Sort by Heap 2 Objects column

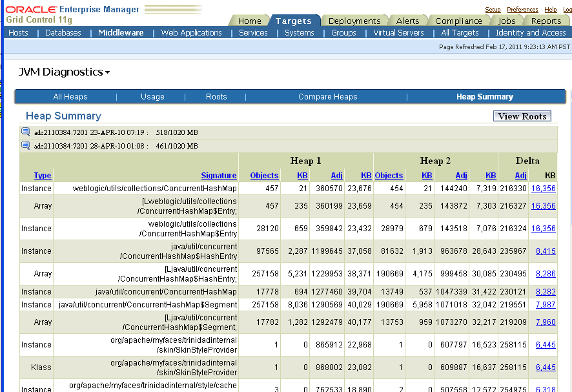click(x=389, y=176)
